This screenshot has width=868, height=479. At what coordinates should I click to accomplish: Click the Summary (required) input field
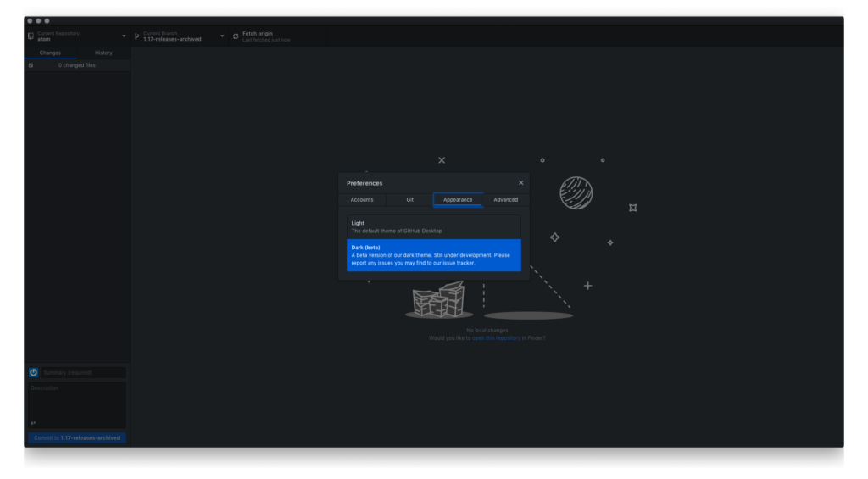tap(84, 373)
